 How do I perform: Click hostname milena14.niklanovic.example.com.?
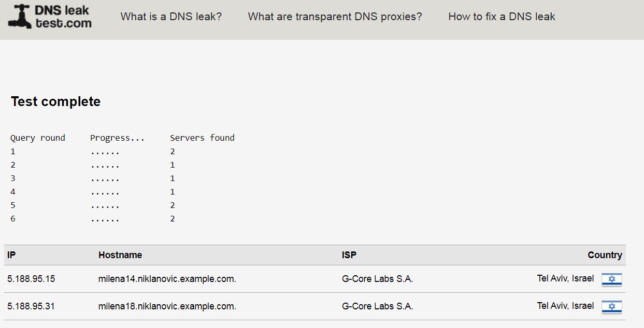167,279
